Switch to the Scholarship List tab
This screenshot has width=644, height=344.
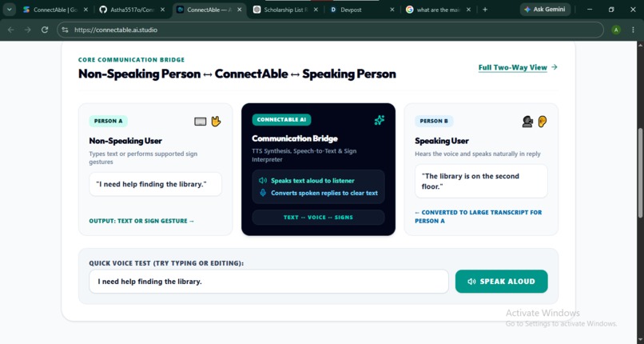(x=286, y=10)
